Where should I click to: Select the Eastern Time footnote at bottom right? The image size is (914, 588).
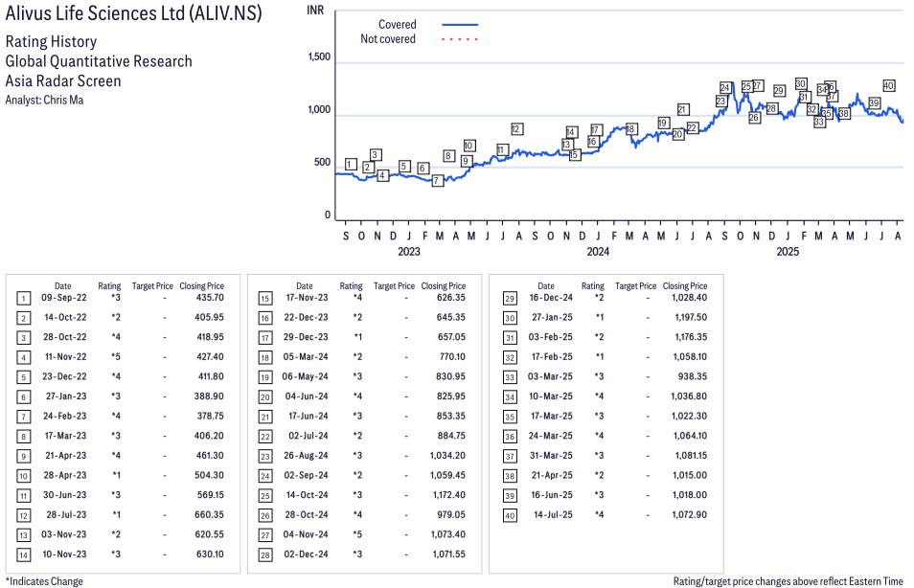click(788, 581)
